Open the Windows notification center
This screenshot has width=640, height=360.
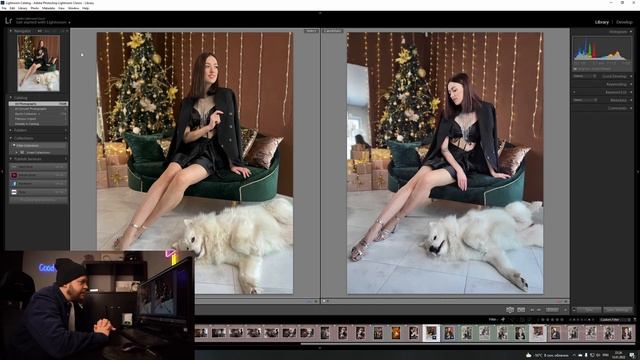pyautogui.click(x=632, y=355)
